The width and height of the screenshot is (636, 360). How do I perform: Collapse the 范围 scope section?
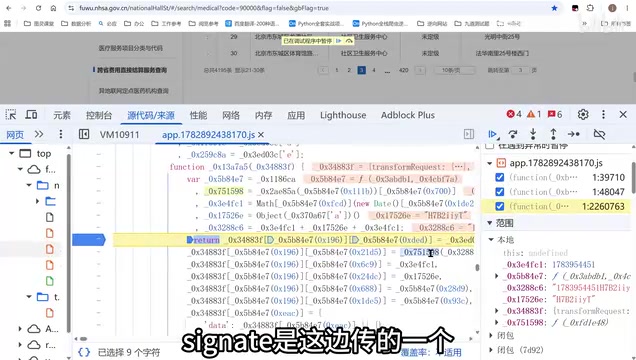(x=490, y=223)
